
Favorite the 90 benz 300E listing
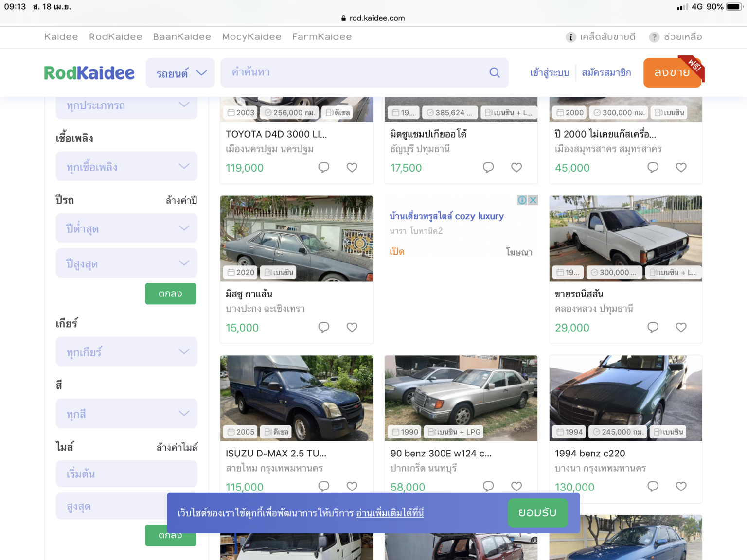(516, 486)
